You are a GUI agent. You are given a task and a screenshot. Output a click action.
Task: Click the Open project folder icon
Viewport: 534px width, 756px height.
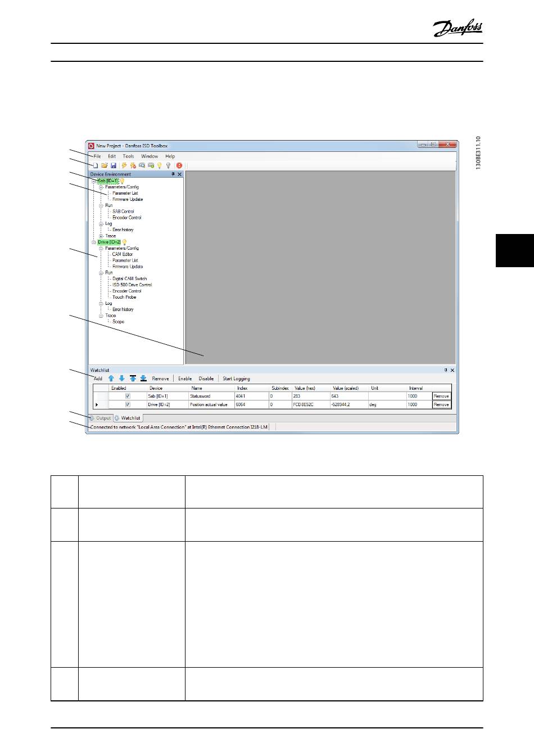pos(104,165)
